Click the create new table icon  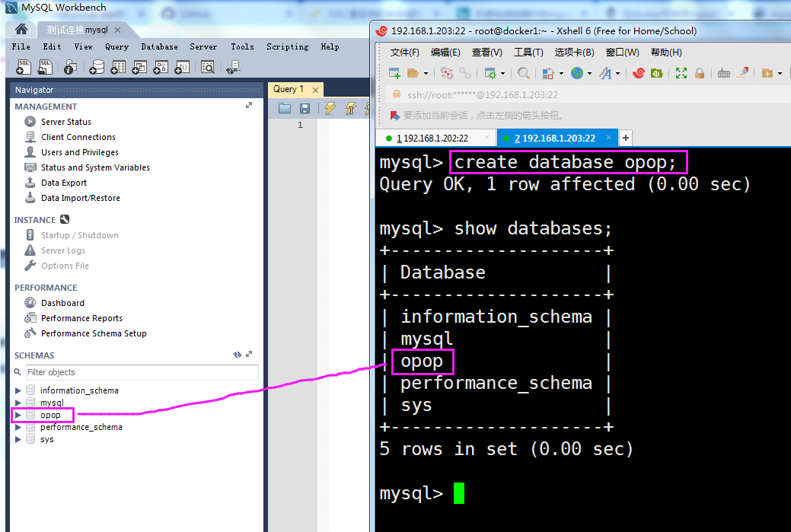pyautogui.click(x=118, y=67)
